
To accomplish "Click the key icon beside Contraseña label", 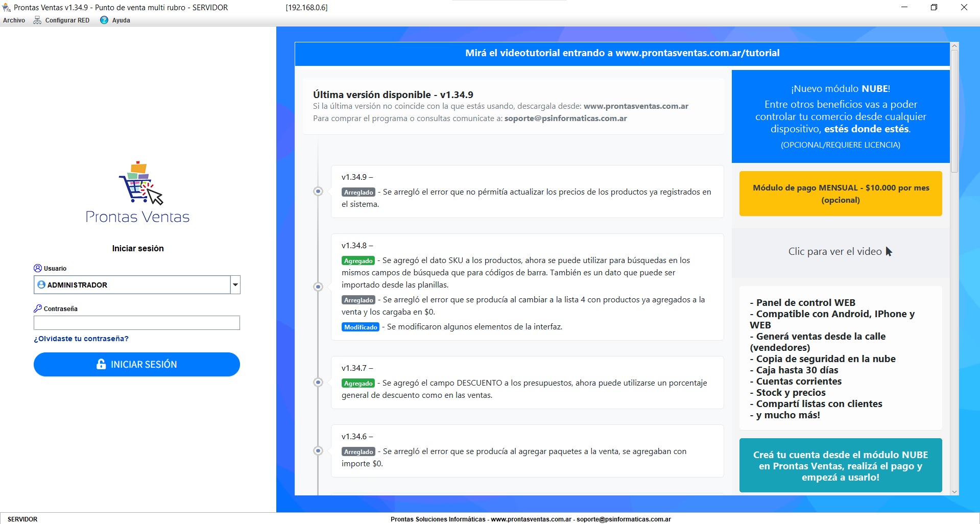I will [x=38, y=308].
